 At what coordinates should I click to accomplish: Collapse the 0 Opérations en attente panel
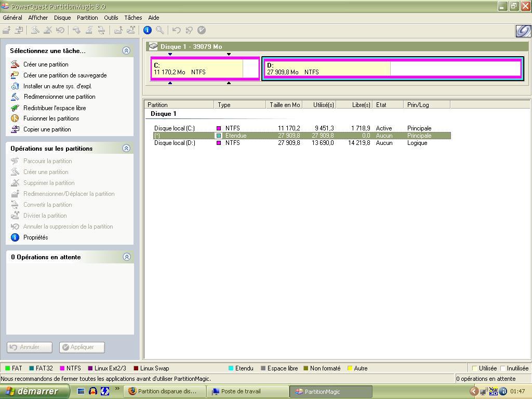point(127,257)
